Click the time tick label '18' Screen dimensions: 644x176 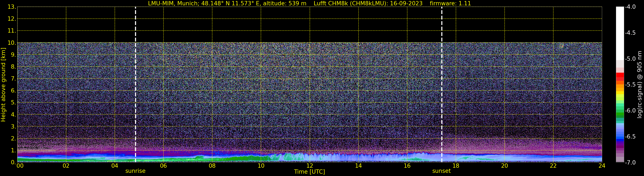[x=456, y=166]
